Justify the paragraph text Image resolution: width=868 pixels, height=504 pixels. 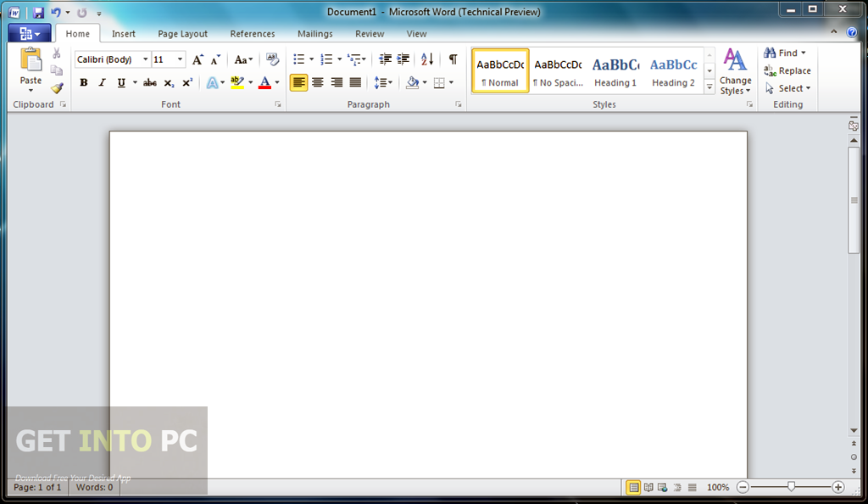click(355, 83)
